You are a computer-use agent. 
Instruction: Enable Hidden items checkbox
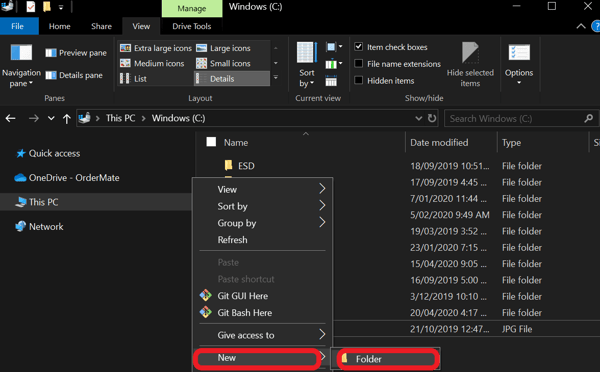(x=359, y=80)
